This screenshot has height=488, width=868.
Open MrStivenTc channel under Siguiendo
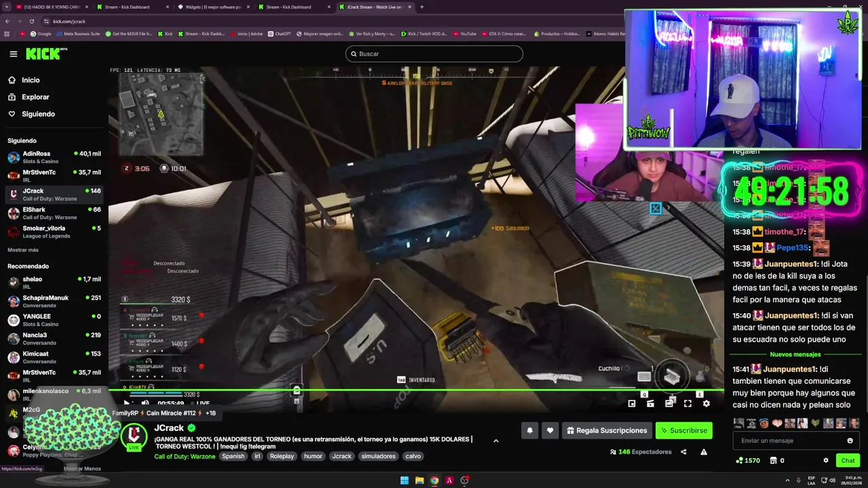54,176
